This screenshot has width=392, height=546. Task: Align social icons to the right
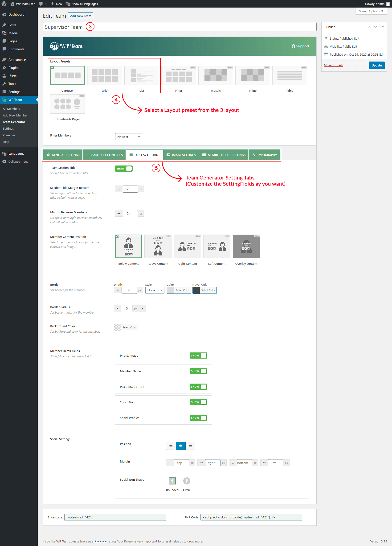coord(190,446)
